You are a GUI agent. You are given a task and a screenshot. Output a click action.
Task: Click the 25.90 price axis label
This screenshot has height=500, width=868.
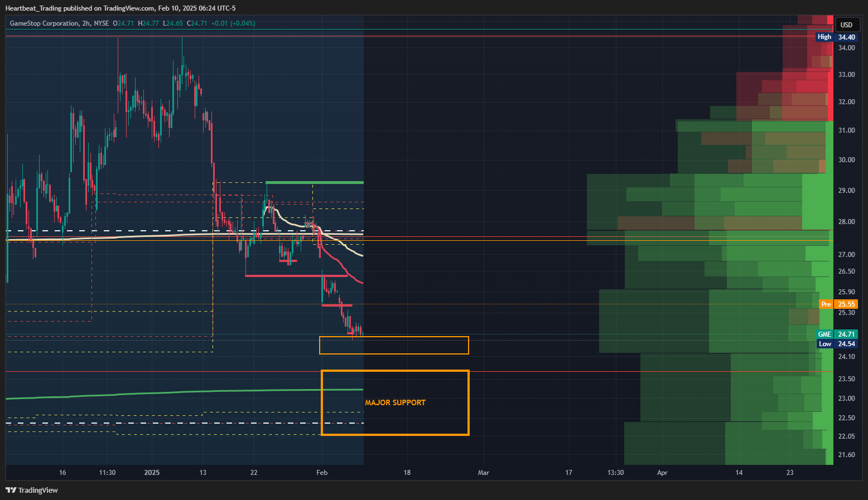click(846, 292)
